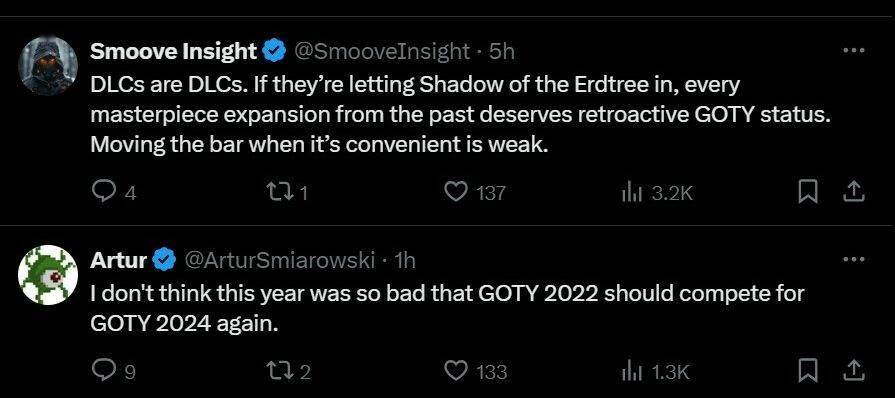Open more options for Artur's tweet
The height and width of the screenshot is (398, 895).
pos(854,260)
